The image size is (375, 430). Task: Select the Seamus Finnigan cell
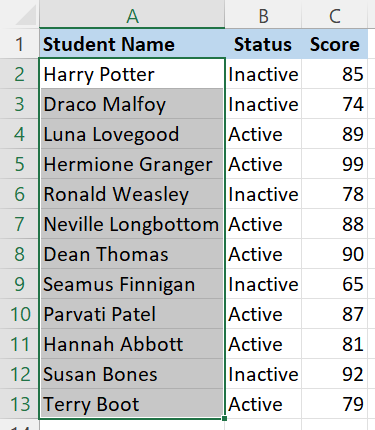tap(132, 284)
